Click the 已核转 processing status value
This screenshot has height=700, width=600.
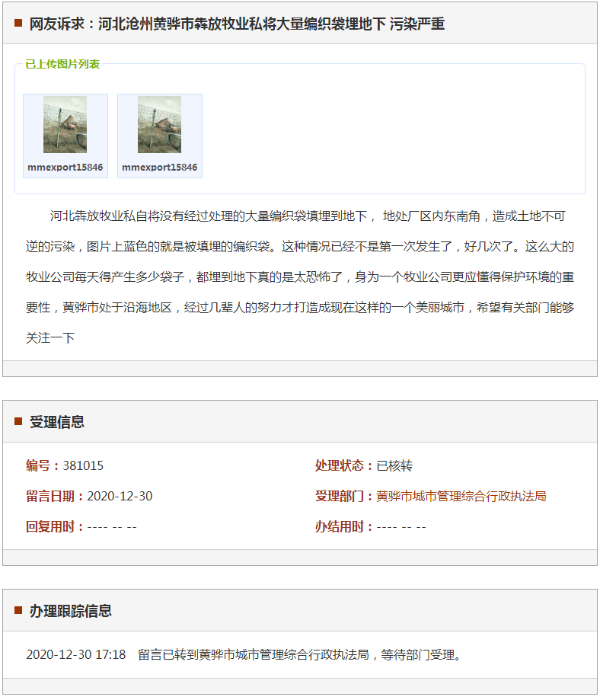pos(394,465)
